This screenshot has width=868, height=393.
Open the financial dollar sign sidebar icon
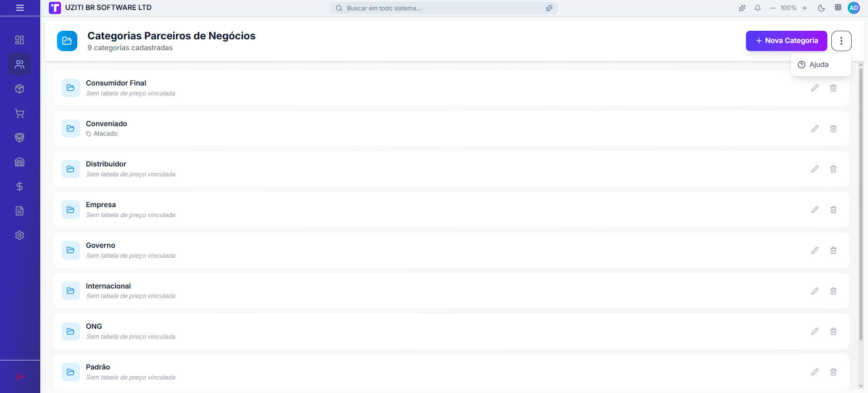coord(19,186)
